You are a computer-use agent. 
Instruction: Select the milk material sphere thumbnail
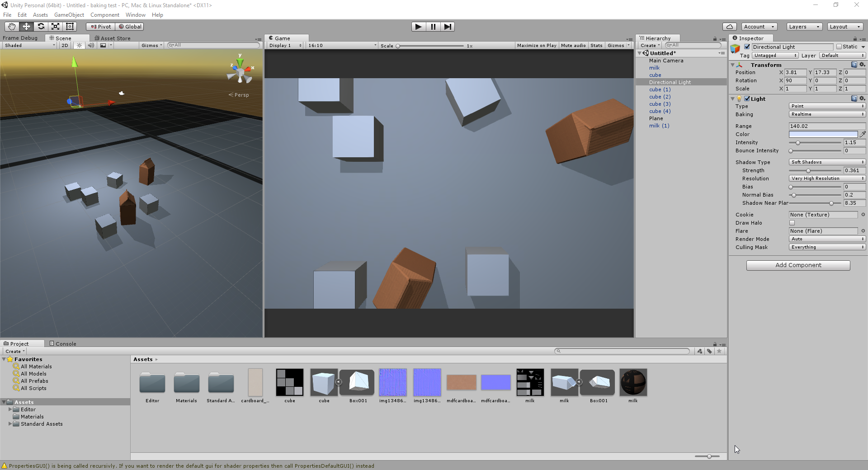coord(633,382)
